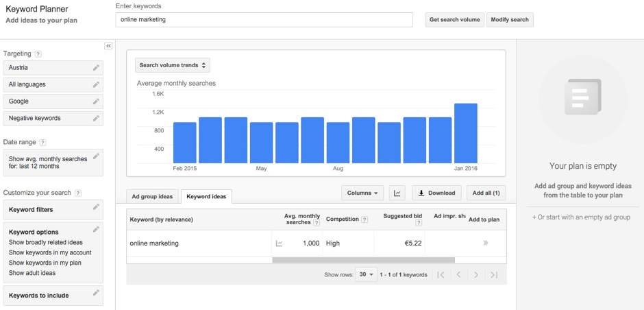Click Add all (1) button
The height and width of the screenshot is (310, 644).
click(x=486, y=193)
